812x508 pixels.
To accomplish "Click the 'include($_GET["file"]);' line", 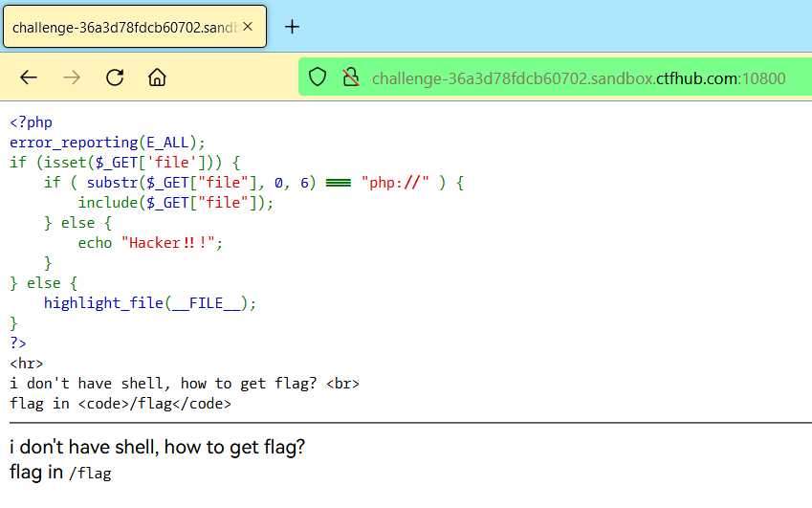I will (x=176, y=203).
